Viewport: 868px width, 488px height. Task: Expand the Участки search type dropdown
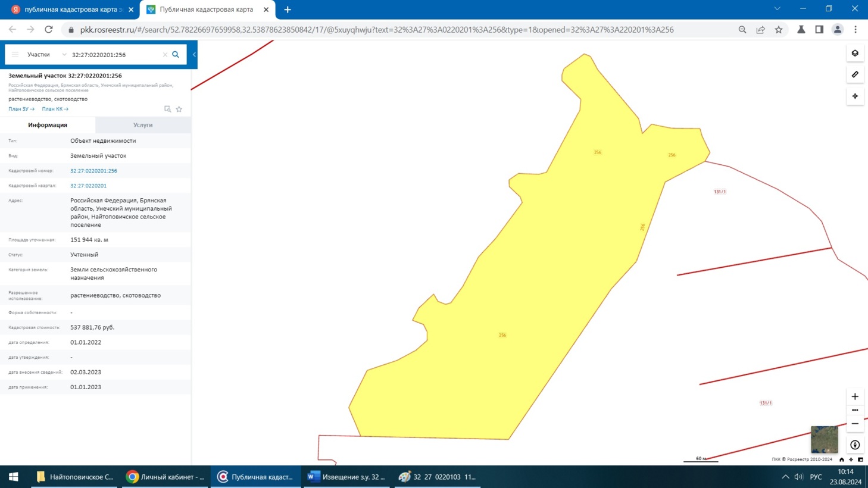[x=64, y=55]
